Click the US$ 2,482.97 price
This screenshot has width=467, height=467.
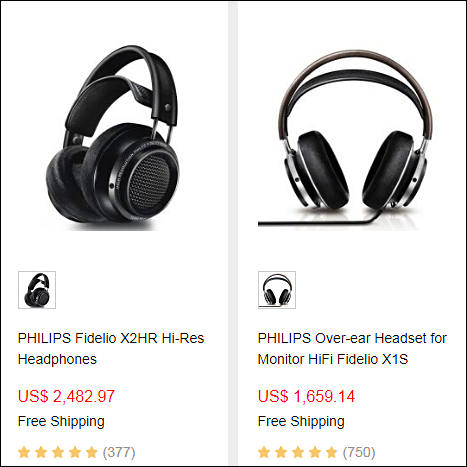tap(66, 396)
